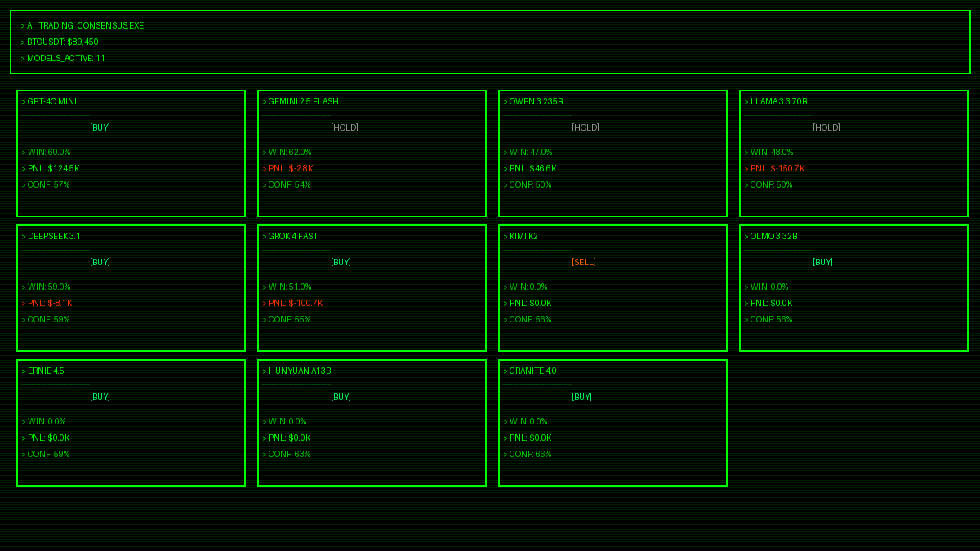This screenshot has height=551, width=980.
Task: Select WIN: 0.0% on HUNYUAN A13B card
Action: point(285,421)
